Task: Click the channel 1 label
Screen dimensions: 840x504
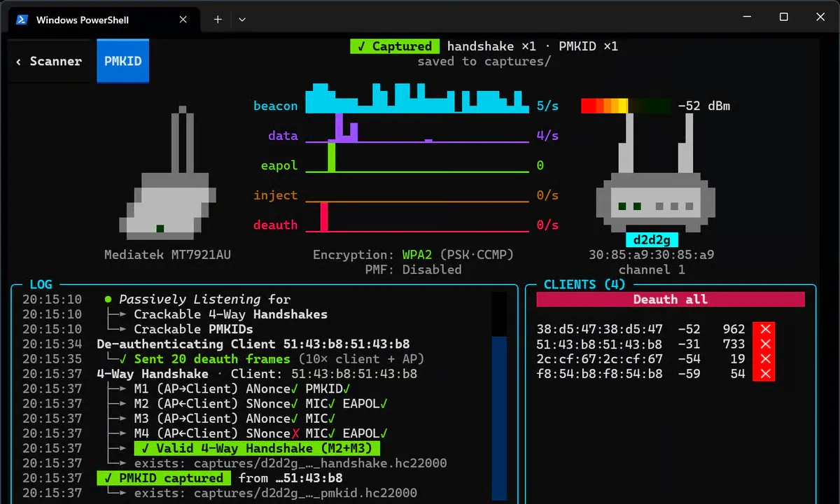Action: (x=652, y=269)
